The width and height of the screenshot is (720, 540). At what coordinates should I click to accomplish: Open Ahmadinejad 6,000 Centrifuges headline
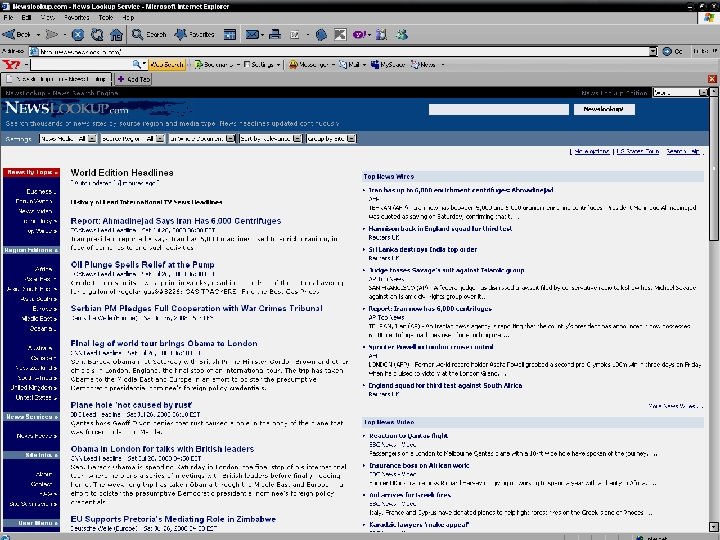(x=176, y=221)
